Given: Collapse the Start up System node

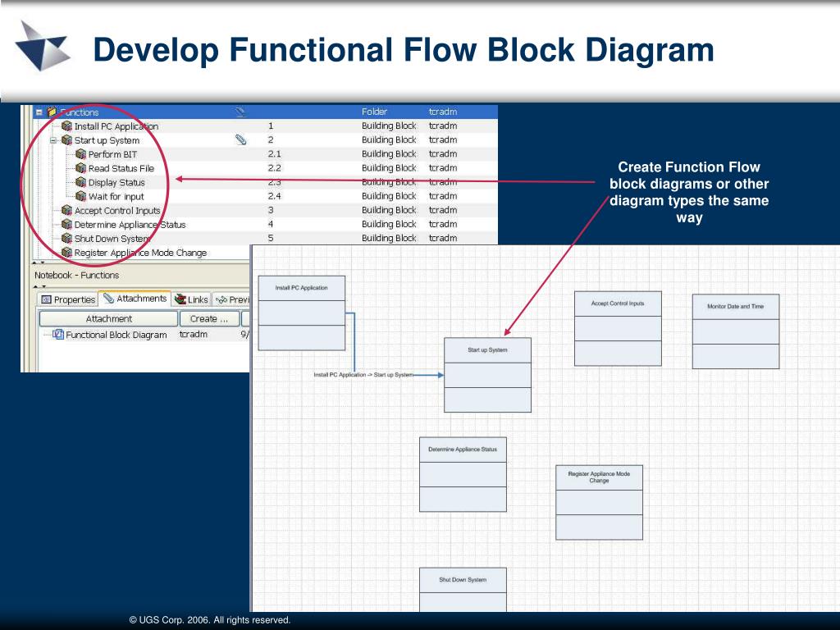Looking at the screenshot, I should point(53,140).
